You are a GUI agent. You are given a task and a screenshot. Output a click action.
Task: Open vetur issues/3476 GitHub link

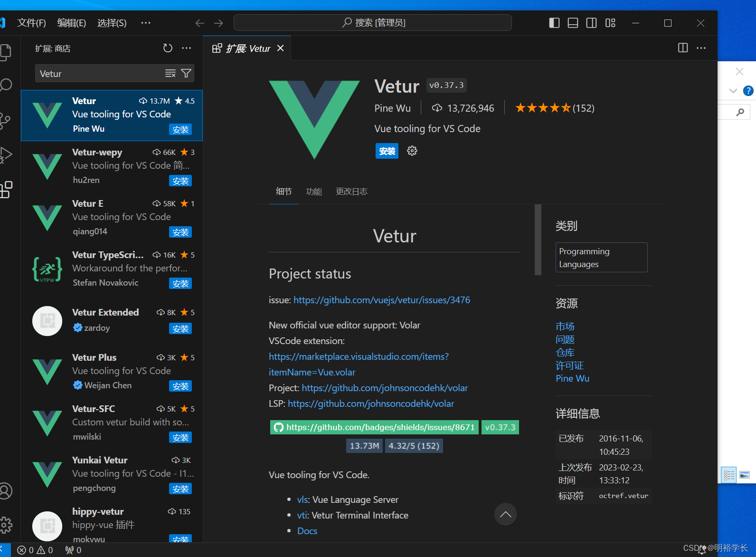[382, 300]
